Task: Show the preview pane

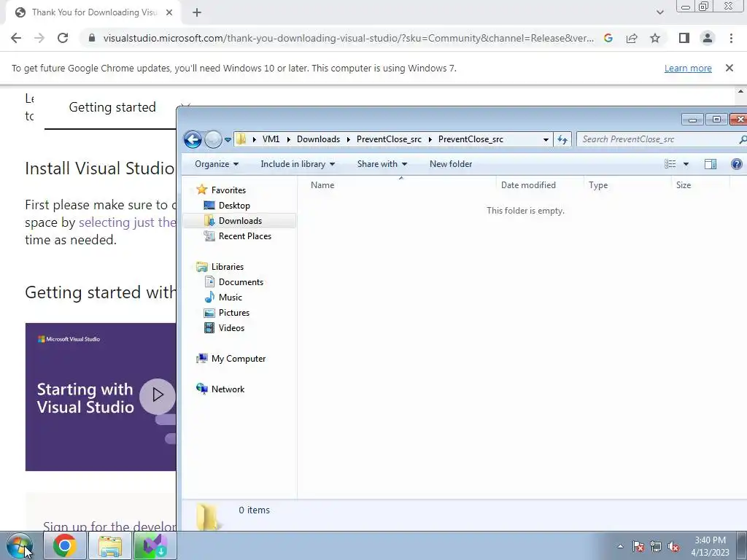Action: [711, 164]
